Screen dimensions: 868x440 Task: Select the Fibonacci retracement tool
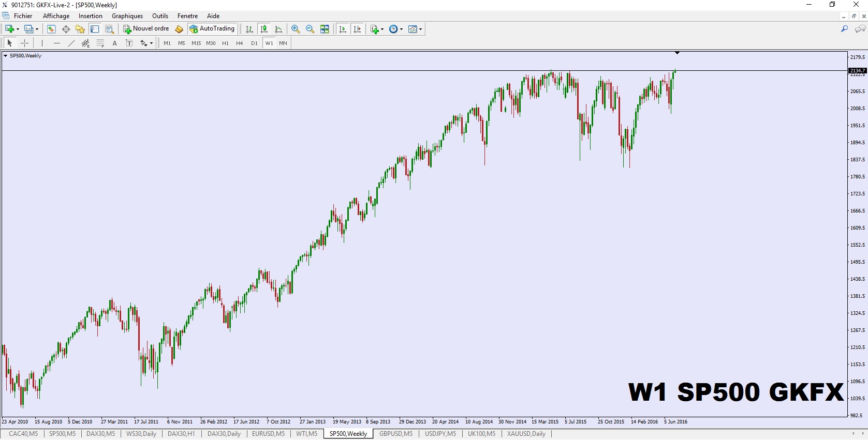point(100,43)
